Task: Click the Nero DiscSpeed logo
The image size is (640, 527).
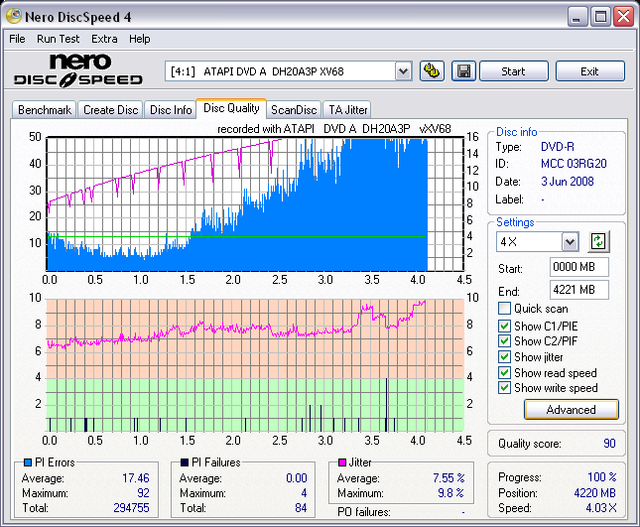Action: pos(78,71)
